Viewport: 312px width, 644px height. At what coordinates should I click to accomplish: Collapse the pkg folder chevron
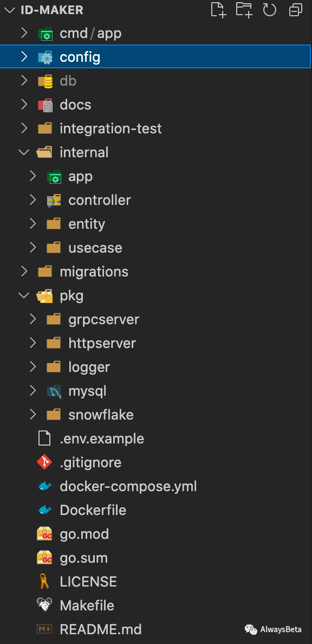click(24, 295)
